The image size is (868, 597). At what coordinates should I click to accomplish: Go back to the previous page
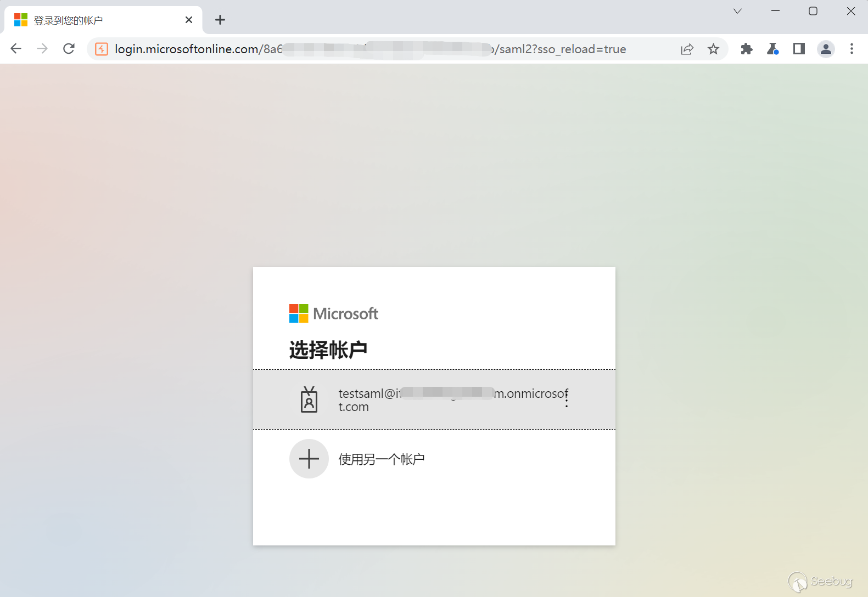[x=16, y=49]
